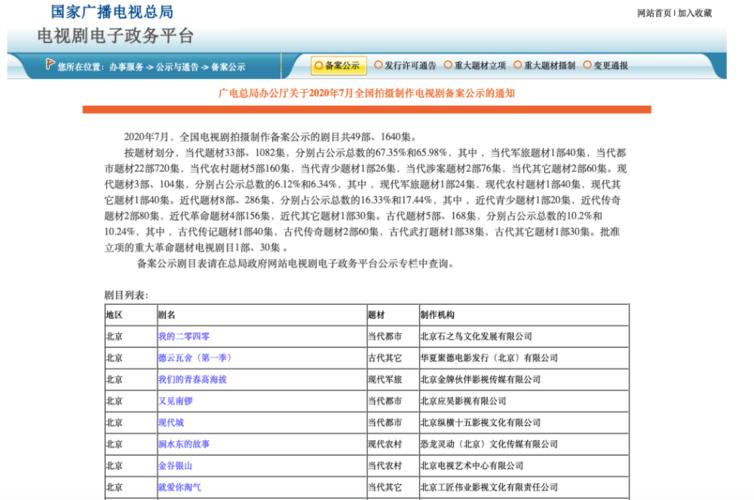
Task: Open the drama link 德云瓦舍(第一季)
Action: pos(195,358)
